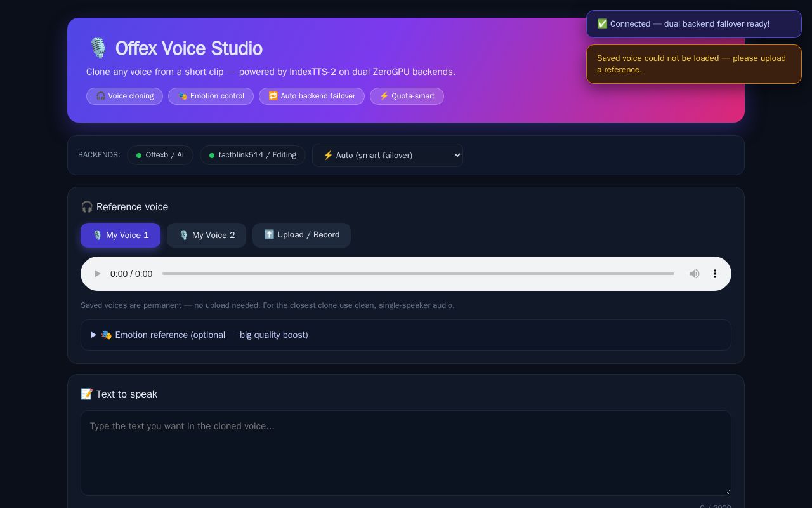The width and height of the screenshot is (812, 508).
Task: Select the My Voice 1 tab
Action: tap(121, 235)
